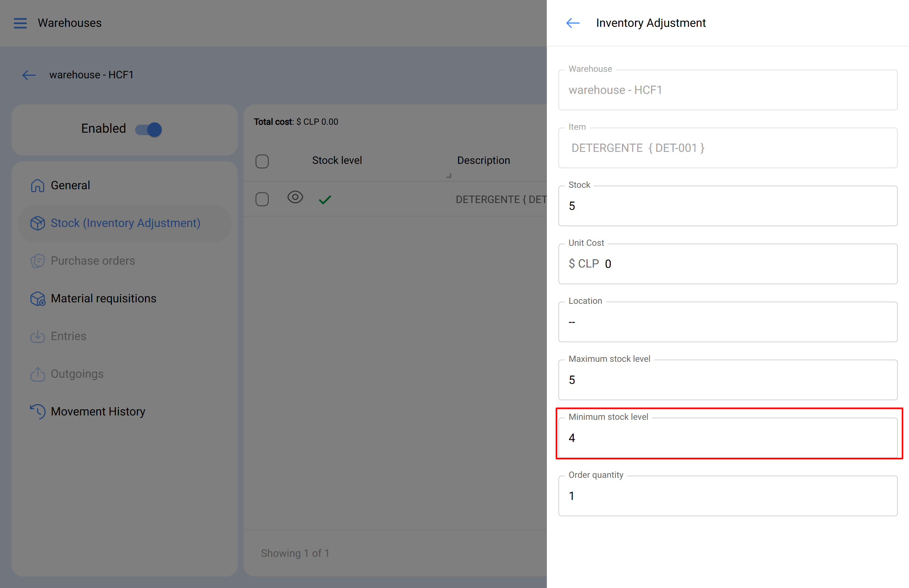909x588 pixels.
Task: Click the Minimum stock level field
Action: click(x=727, y=438)
